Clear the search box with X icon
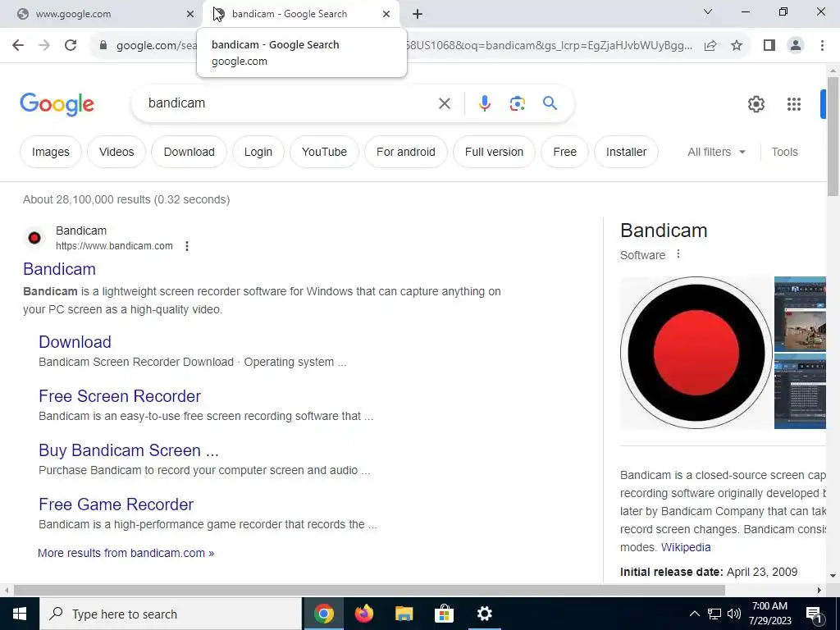The height and width of the screenshot is (630, 840). click(444, 103)
